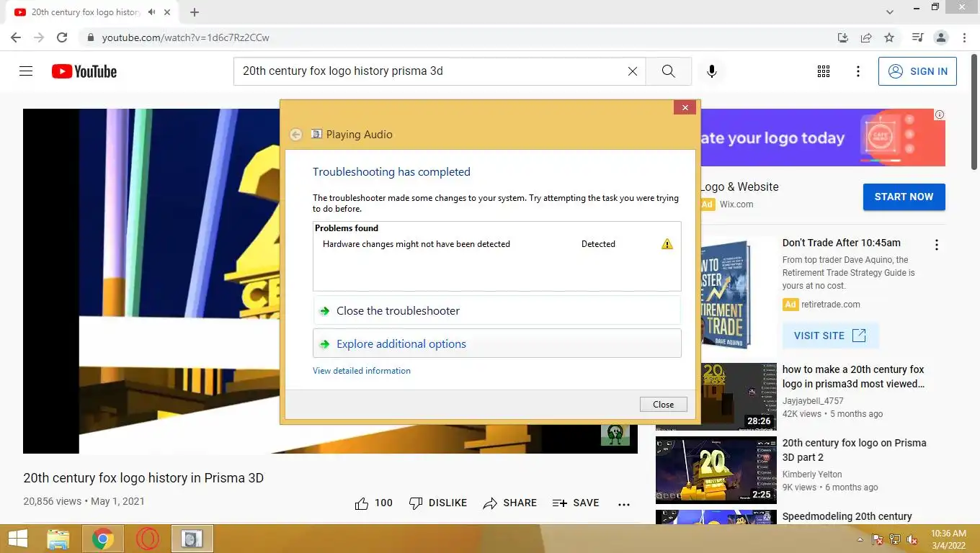Open YouTube settings three-dot menu
Screen dimensions: 980x553
tap(857, 71)
